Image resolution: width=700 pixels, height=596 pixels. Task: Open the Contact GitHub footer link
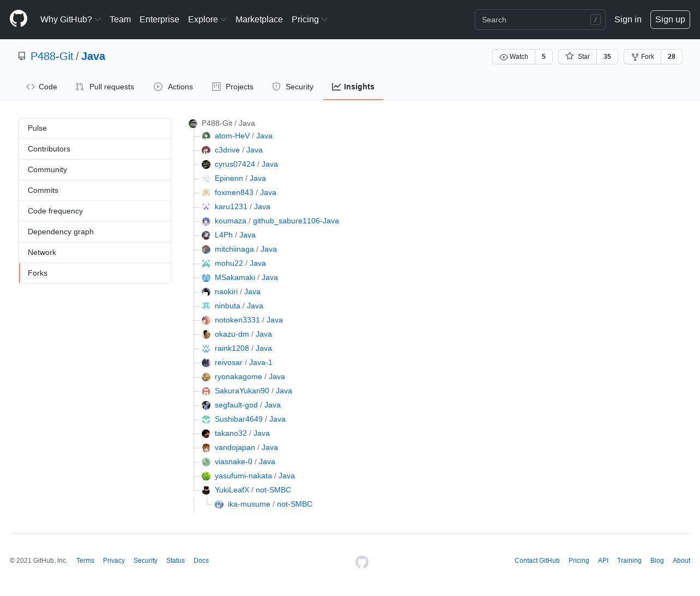[x=537, y=561]
